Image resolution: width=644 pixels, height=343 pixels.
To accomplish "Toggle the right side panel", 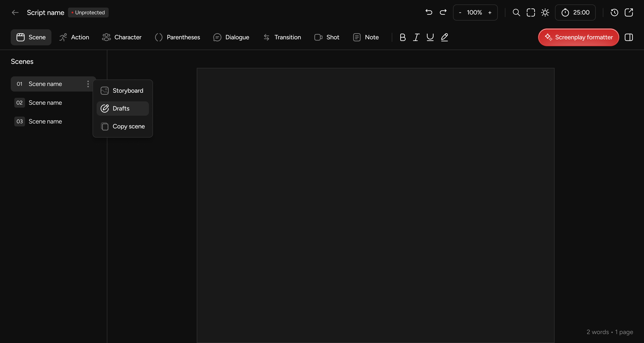I will tap(629, 37).
